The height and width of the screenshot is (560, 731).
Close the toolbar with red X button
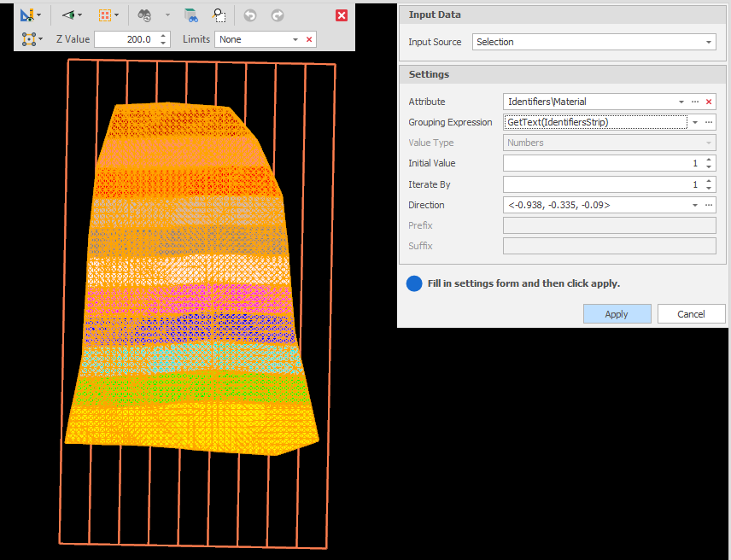[342, 15]
